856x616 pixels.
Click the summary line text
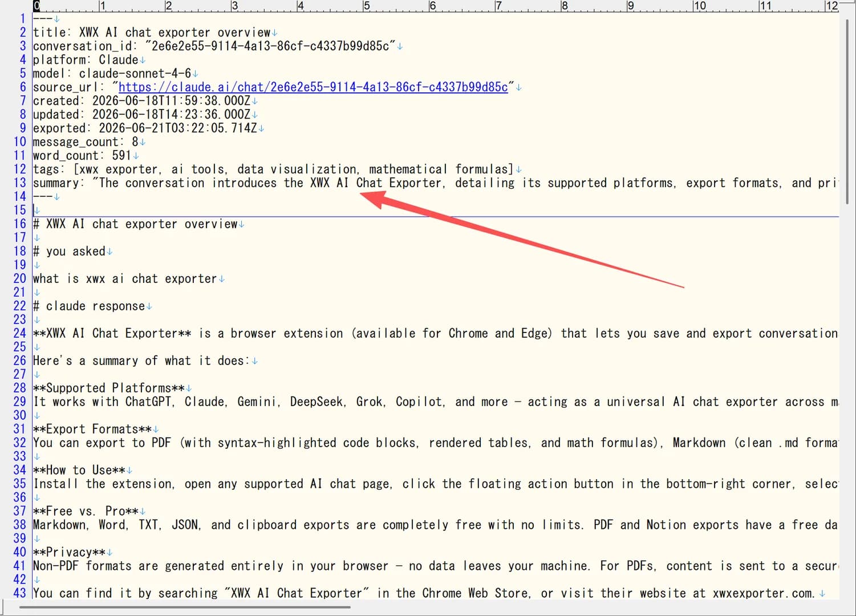435,183
